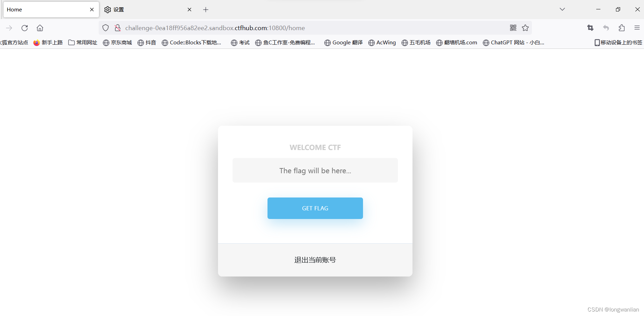Reload the current page

24,28
